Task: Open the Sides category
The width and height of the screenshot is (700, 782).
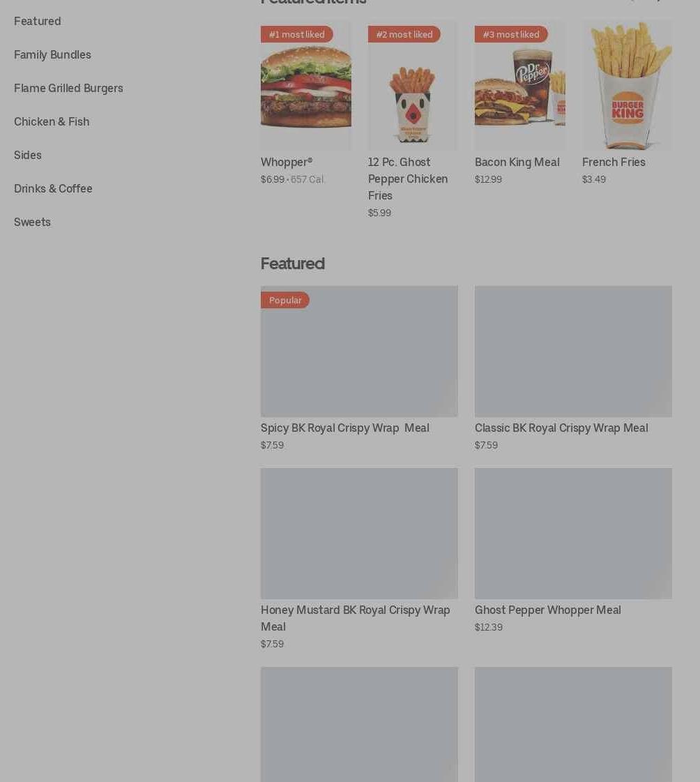Action: coord(27,155)
